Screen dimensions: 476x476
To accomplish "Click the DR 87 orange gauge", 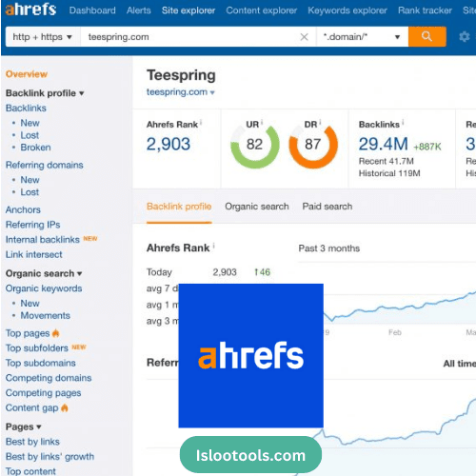I will [x=313, y=145].
